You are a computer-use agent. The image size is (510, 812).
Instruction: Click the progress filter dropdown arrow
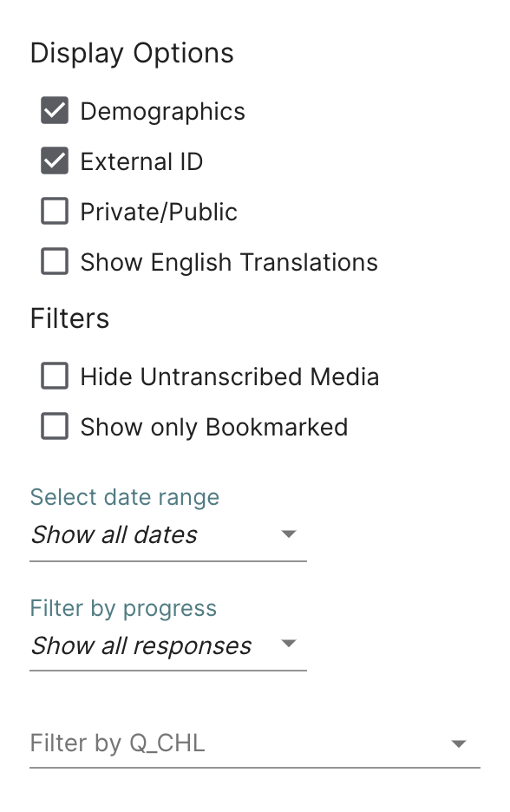pos(289,645)
